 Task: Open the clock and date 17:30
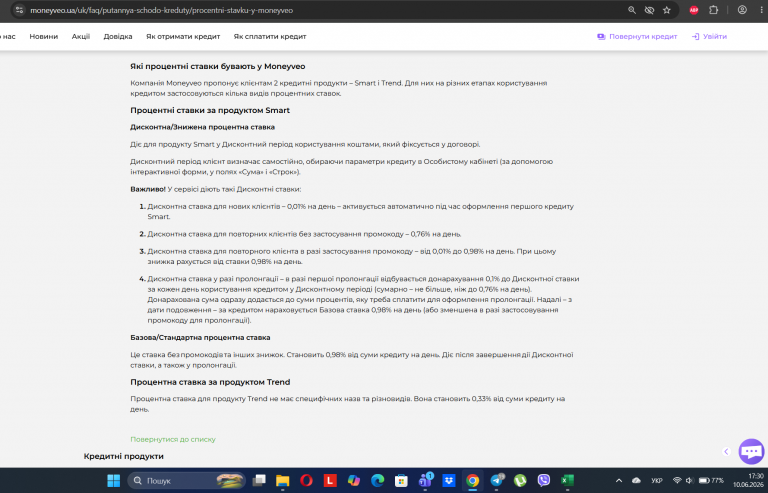click(748, 480)
